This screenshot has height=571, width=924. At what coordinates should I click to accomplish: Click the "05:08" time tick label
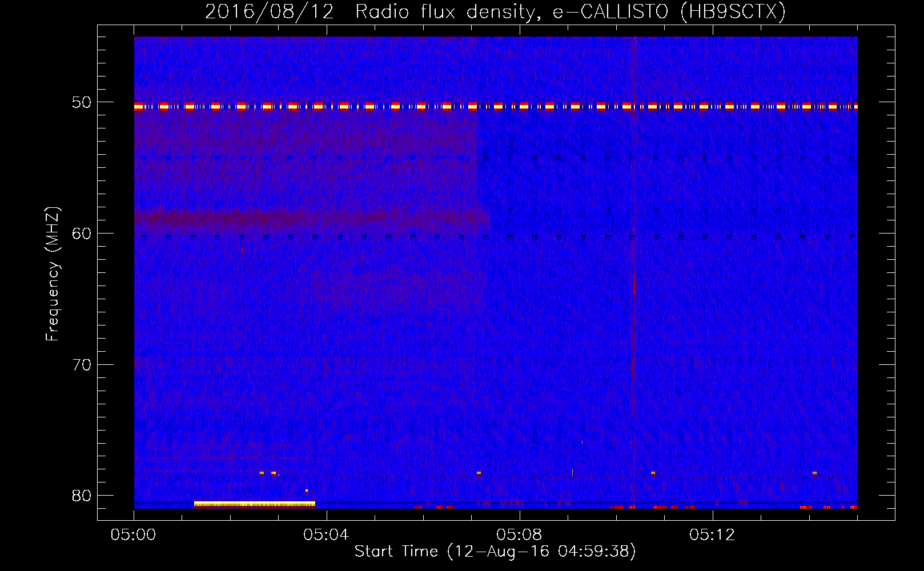[x=519, y=535]
